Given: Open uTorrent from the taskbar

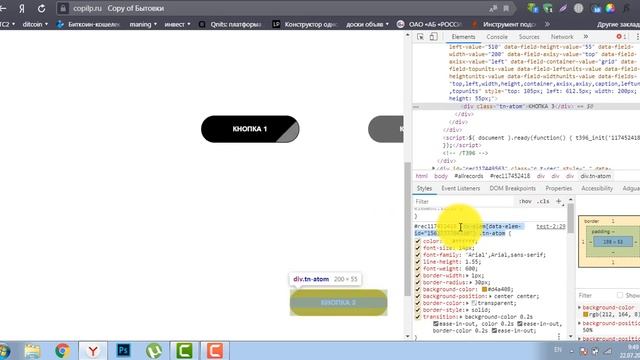Looking at the screenshot, I should tap(154, 351).
